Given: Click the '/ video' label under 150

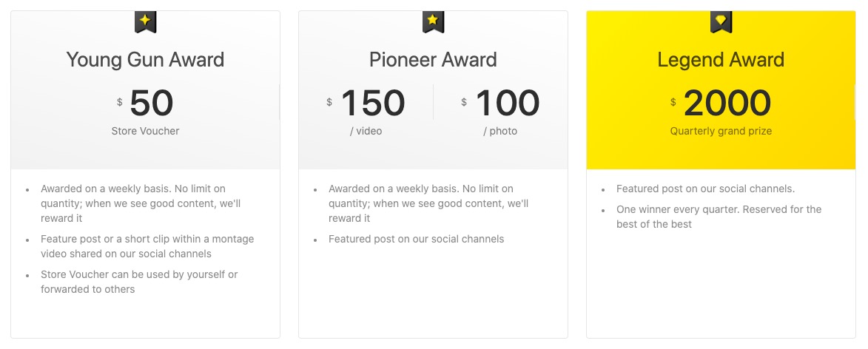Looking at the screenshot, I should click(x=366, y=131).
